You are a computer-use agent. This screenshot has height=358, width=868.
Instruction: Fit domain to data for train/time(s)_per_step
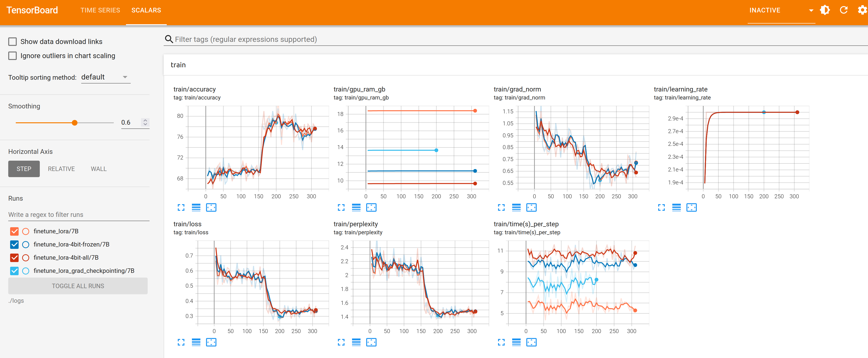[x=531, y=342]
